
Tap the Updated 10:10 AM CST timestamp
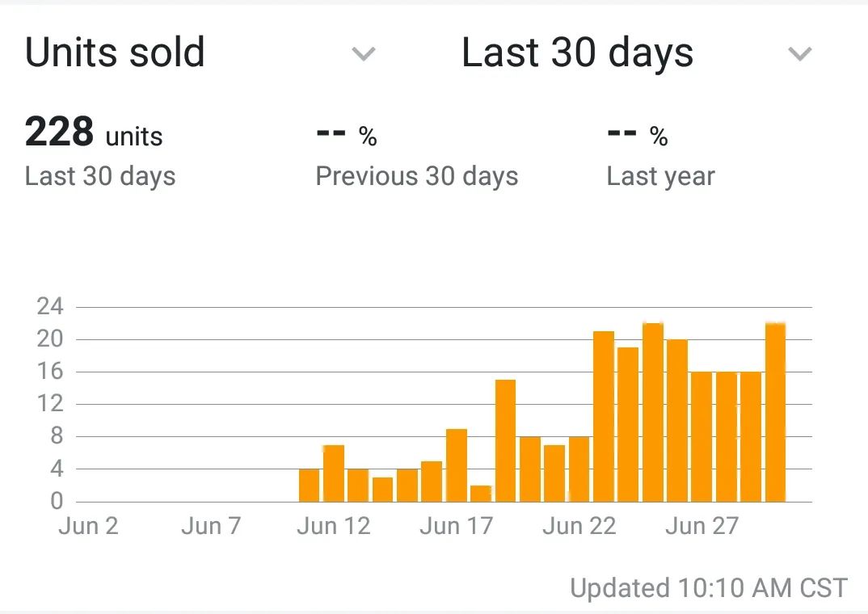click(x=709, y=587)
